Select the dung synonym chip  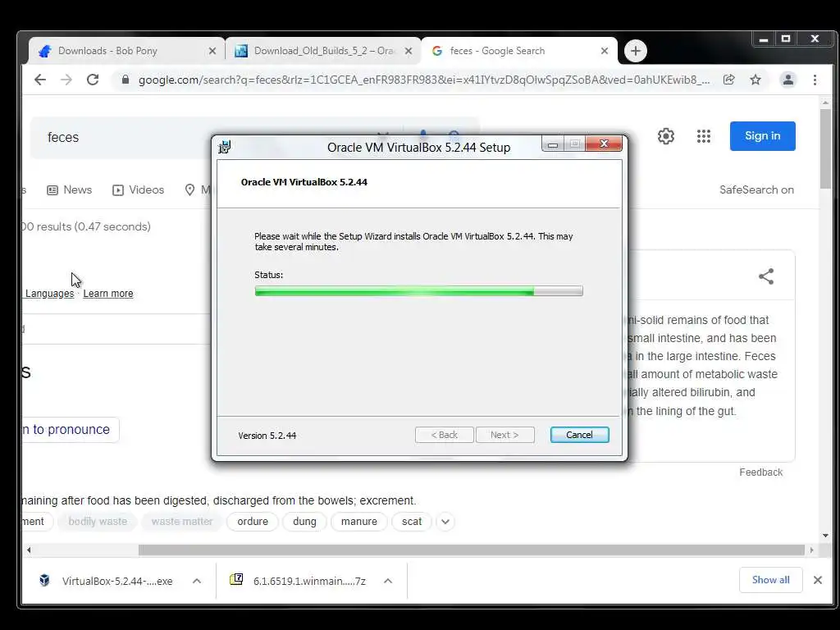tap(304, 521)
